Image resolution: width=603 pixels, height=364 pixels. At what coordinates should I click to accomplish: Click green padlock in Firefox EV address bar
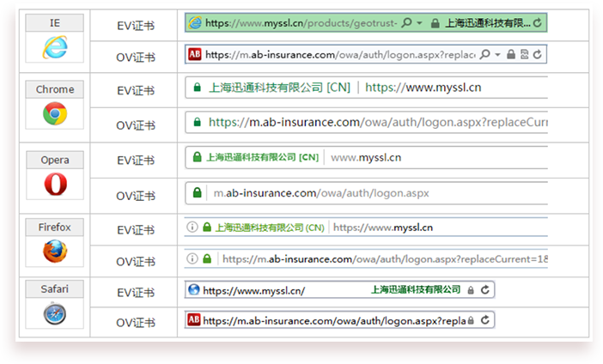pyautogui.click(x=207, y=227)
